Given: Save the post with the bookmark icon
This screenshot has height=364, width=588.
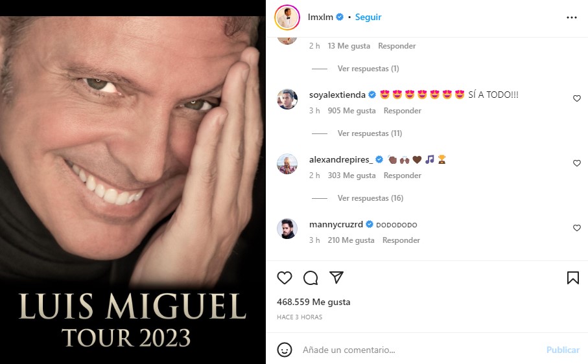Looking at the screenshot, I should click(572, 278).
